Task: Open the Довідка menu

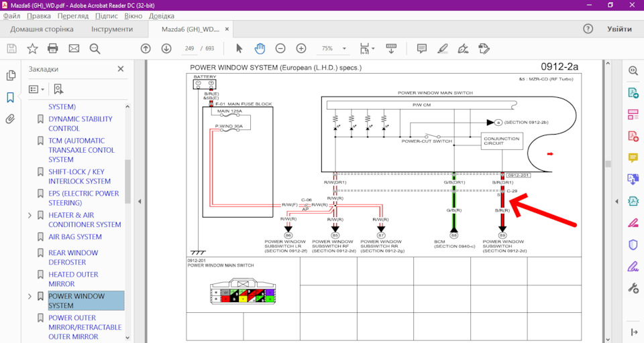Action: (x=162, y=16)
